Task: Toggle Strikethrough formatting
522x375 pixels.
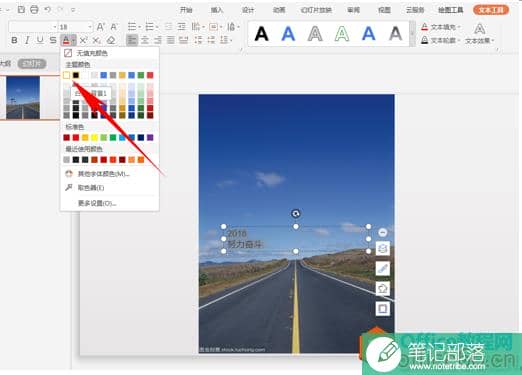Action: click(x=53, y=40)
